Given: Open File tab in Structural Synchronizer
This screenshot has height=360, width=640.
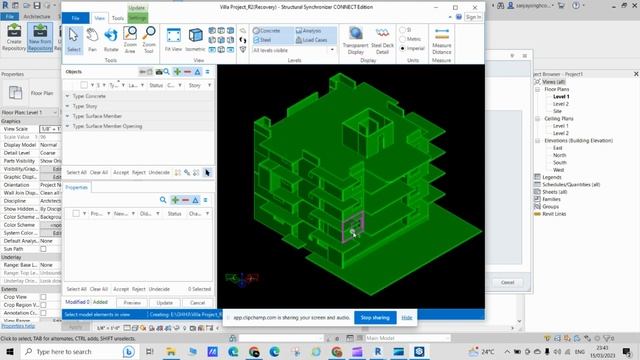Looking at the screenshot, I should pos(76,18).
